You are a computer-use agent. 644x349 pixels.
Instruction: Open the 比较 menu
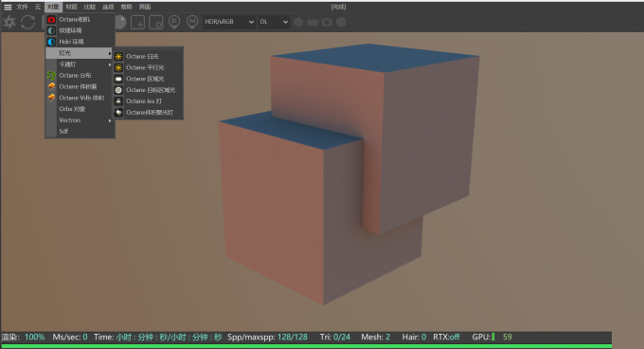tap(90, 7)
